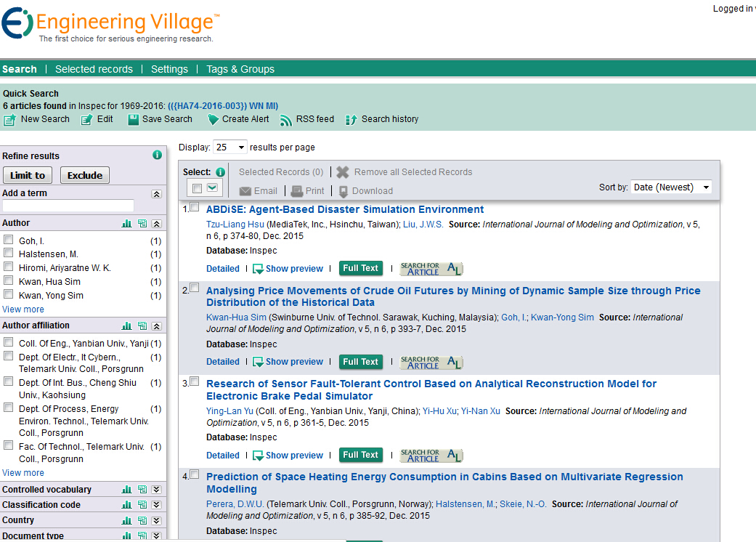Viewport: 756px width, 542px height.
Task: Select the checkbox for result 1 ABDiSE
Action: pos(195,207)
